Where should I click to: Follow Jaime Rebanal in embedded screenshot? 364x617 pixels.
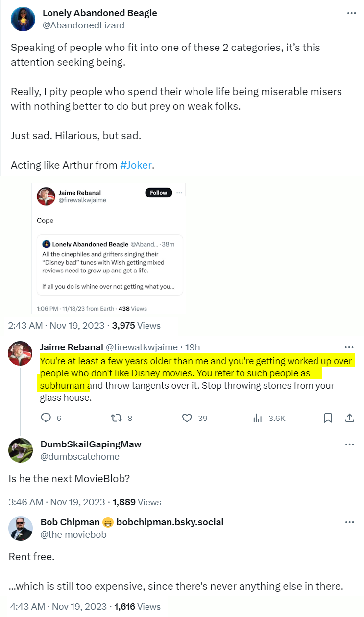pos(158,193)
